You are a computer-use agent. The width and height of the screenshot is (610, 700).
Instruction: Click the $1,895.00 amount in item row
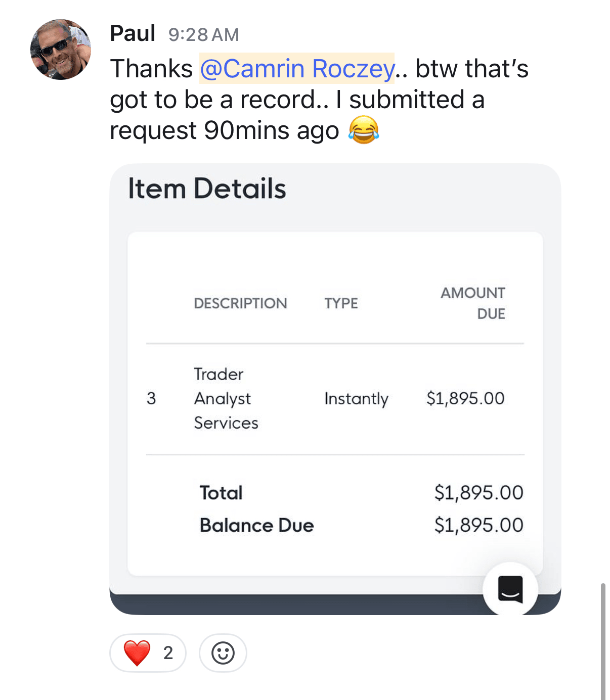point(465,398)
